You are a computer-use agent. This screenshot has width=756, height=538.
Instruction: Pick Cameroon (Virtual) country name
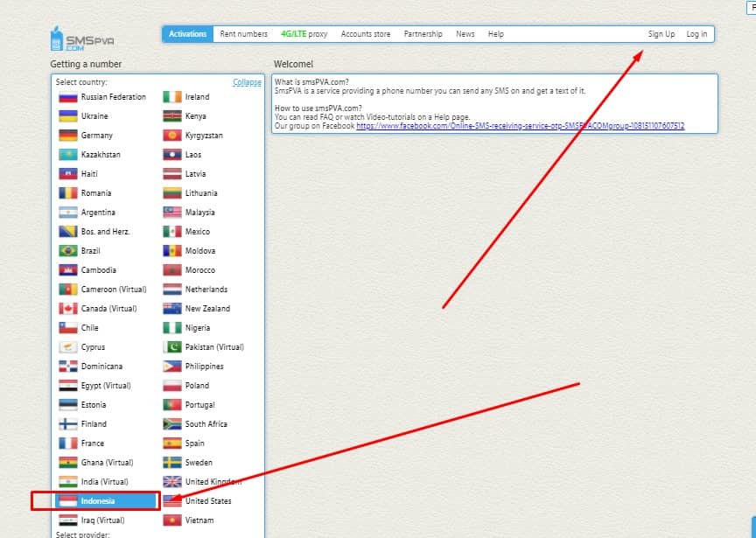pos(114,290)
